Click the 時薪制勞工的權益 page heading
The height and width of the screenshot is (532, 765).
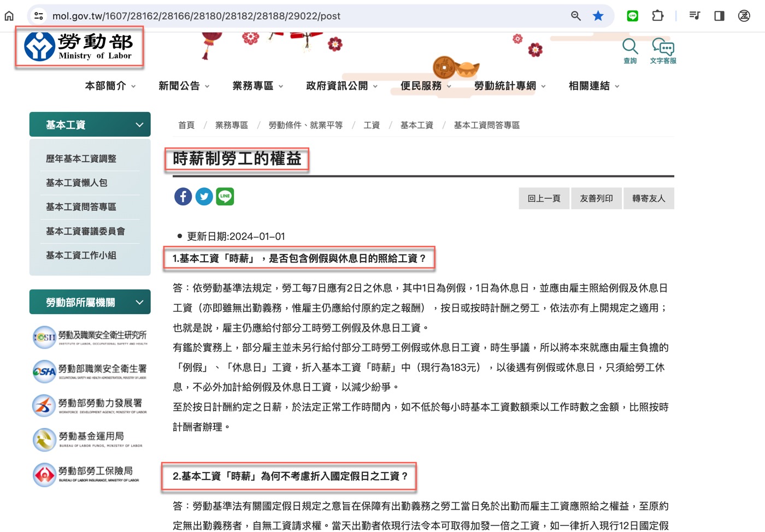pos(237,159)
